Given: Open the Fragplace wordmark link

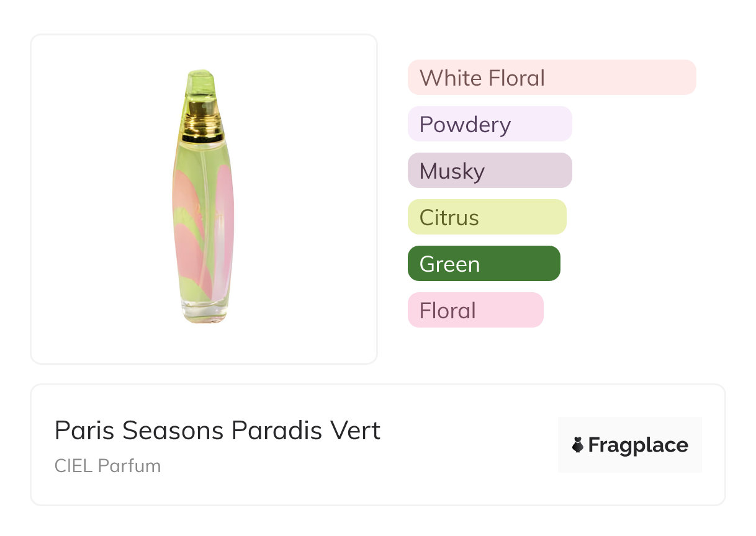Looking at the screenshot, I should [x=638, y=445].
